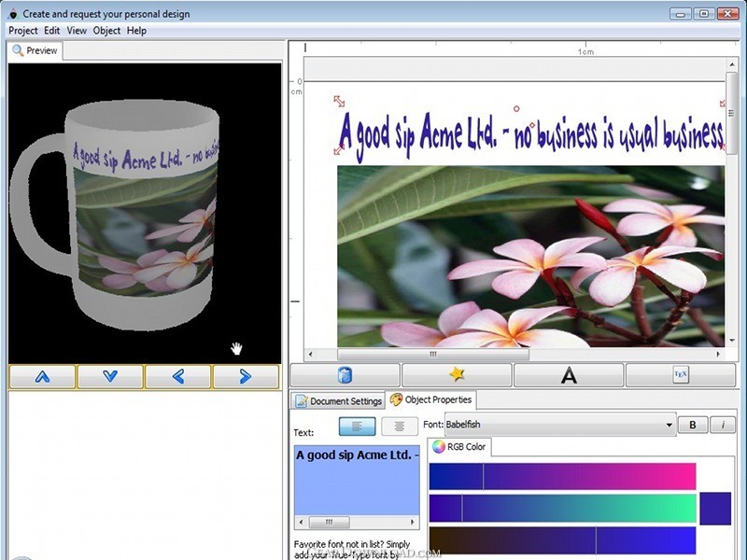Insert new text with the A button
The height and width of the screenshot is (560, 747).
click(x=569, y=375)
